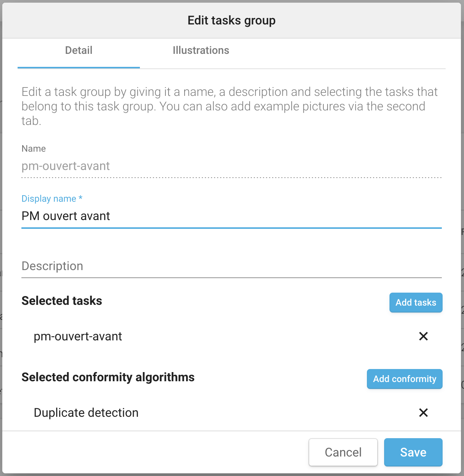Click the Selected conformity algorithms heading

pyautogui.click(x=108, y=377)
